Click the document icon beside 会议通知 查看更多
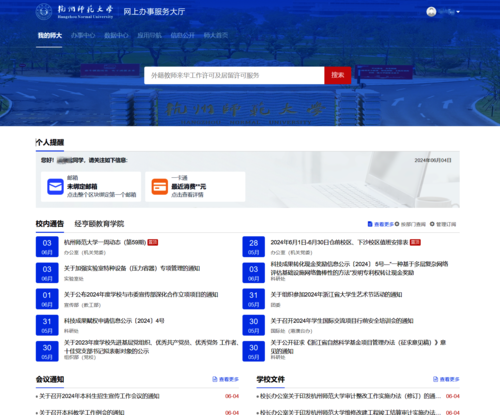Image resolution: width=500 pixels, height=415 pixels. pos(215,379)
